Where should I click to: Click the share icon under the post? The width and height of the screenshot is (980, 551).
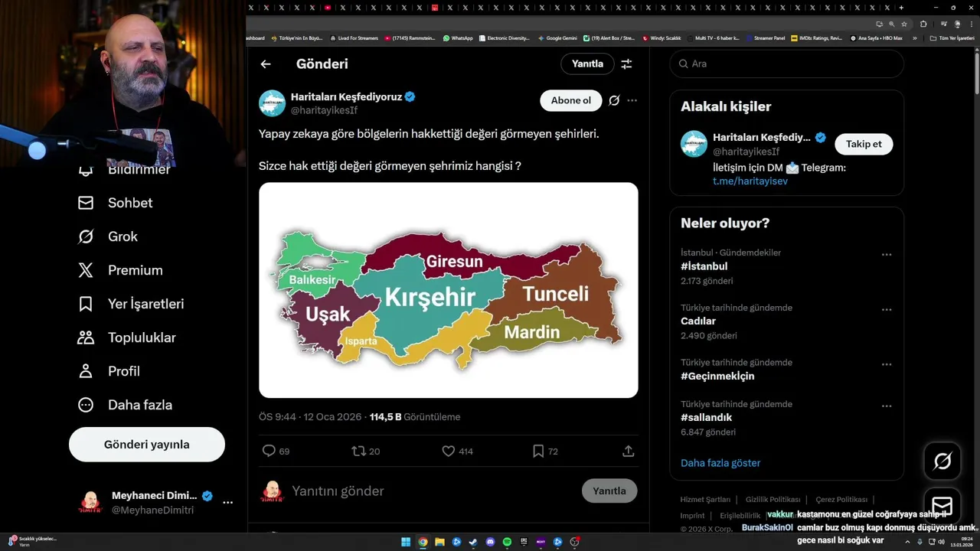coord(629,452)
